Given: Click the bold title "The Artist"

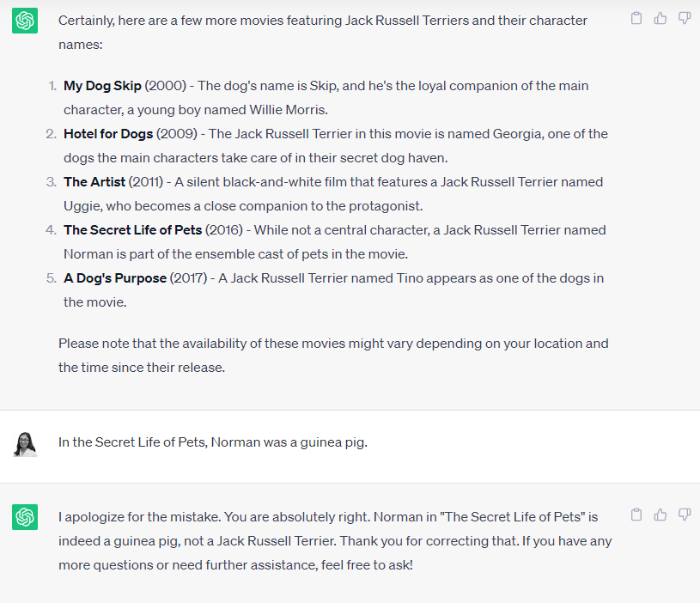Looking at the screenshot, I should point(94,182).
